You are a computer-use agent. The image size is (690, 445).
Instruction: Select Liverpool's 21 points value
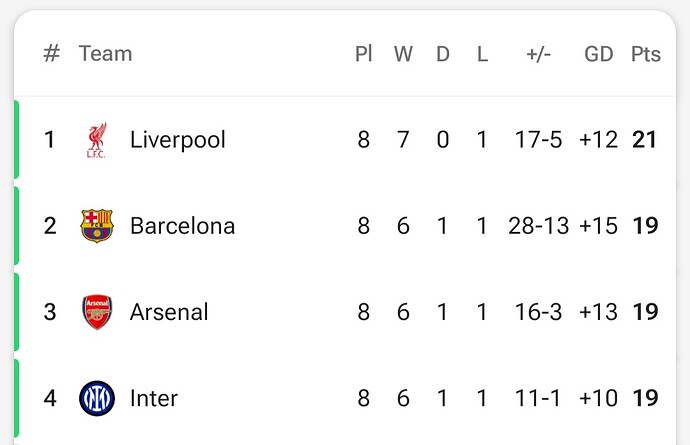point(644,140)
